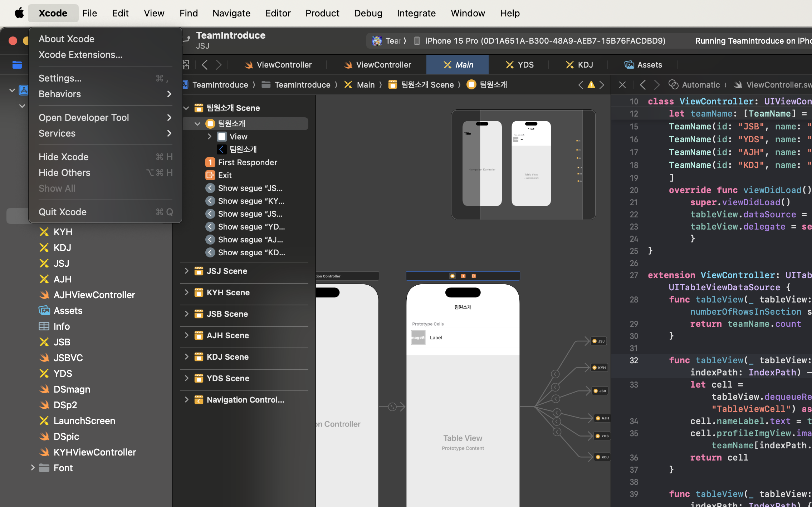
Task: Go back in editor history
Action: [x=205, y=65]
